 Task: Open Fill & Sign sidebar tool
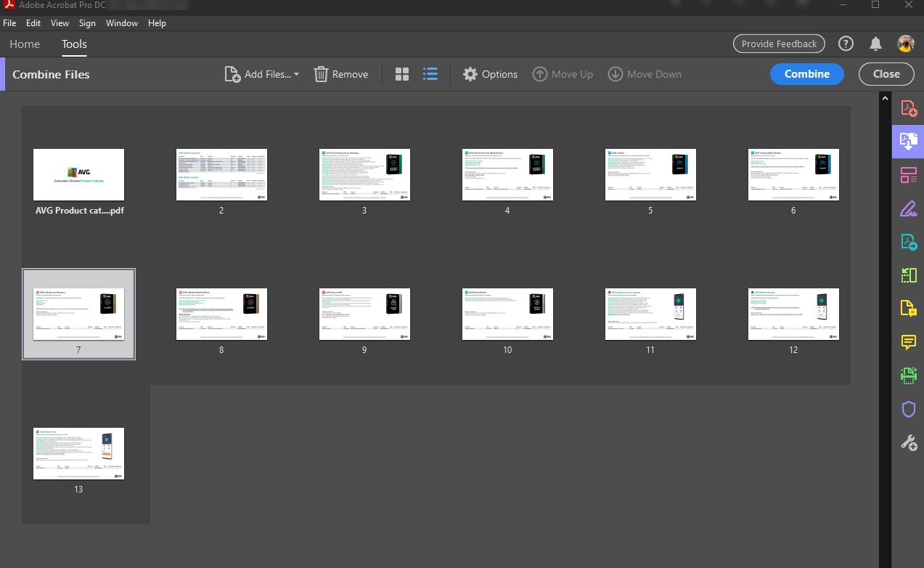(909, 208)
